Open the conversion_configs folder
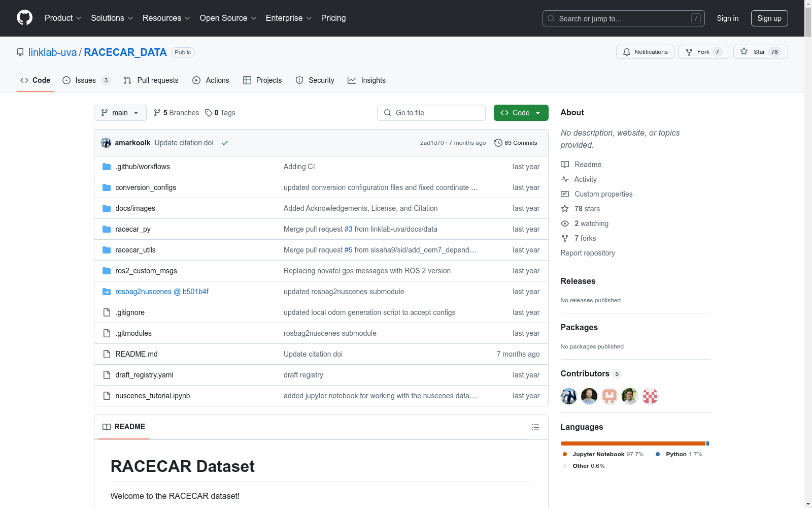This screenshot has width=812, height=508. (146, 187)
